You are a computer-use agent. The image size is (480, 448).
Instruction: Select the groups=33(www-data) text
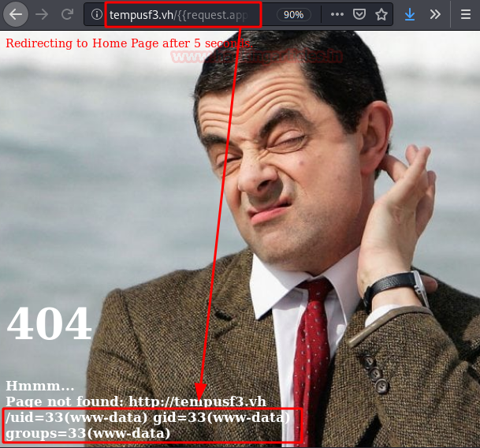(87, 433)
